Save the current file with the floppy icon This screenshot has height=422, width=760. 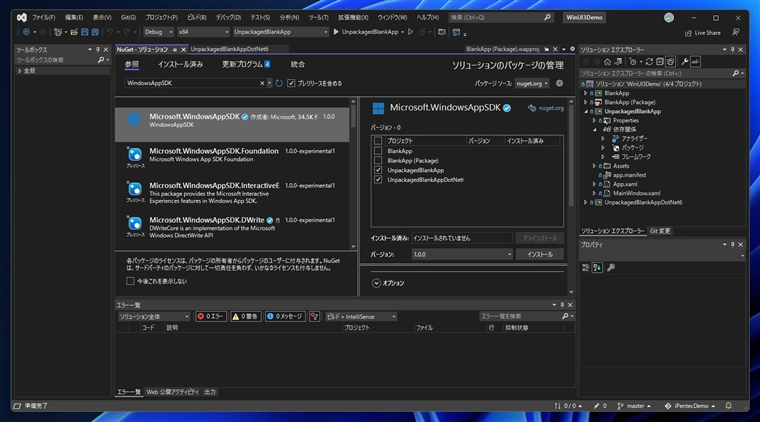point(85,32)
